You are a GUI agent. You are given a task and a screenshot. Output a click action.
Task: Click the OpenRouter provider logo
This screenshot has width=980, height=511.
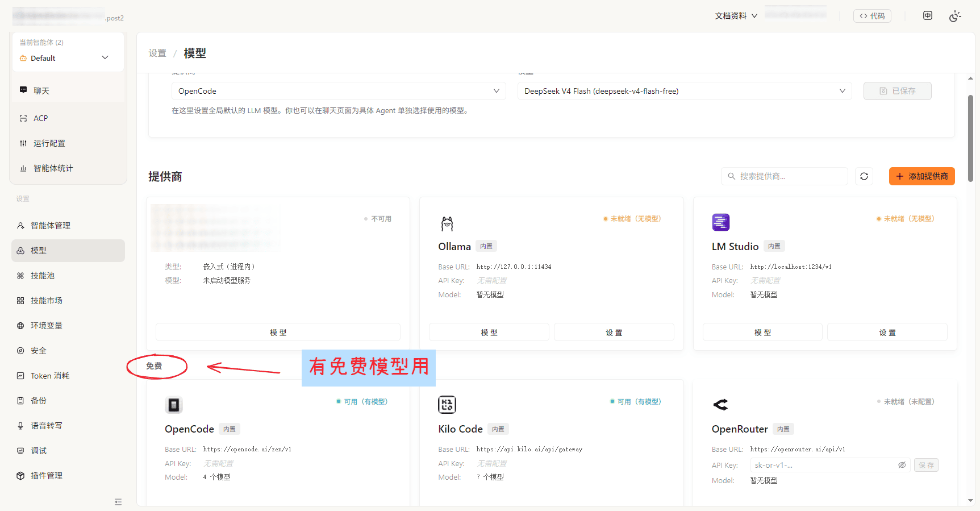tap(720, 405)
